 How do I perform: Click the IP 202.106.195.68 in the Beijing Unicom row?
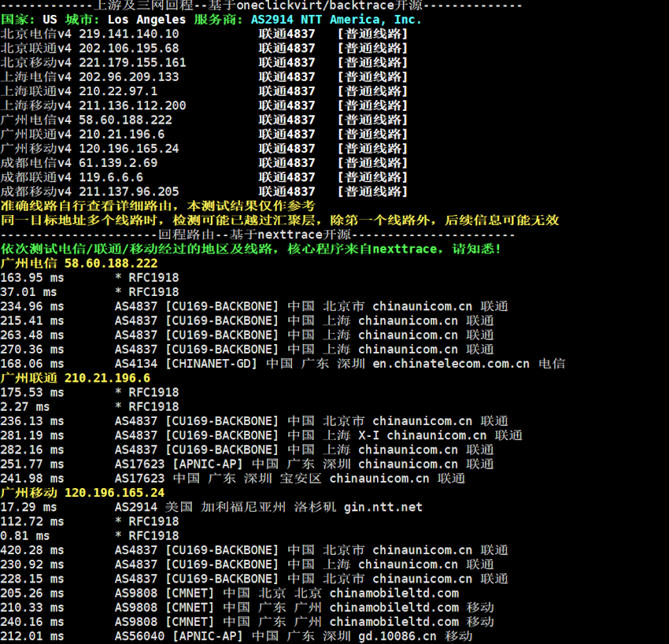[129, 48]
